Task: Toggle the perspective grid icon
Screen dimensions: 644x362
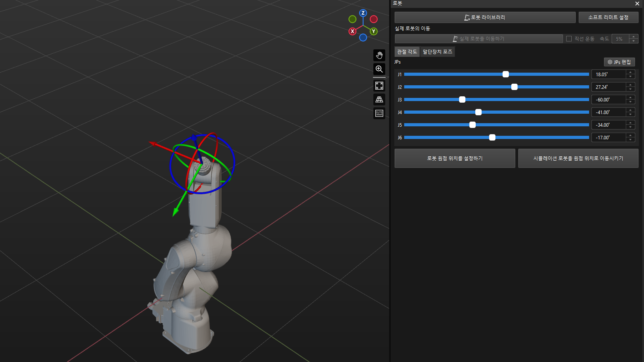Action: tap(379, 99)
